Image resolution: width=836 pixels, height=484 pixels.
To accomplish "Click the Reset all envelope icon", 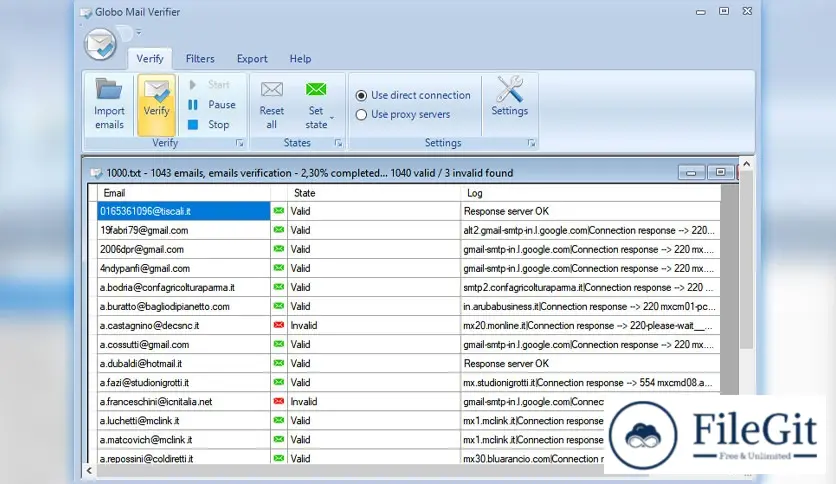I will pos(271,90).
